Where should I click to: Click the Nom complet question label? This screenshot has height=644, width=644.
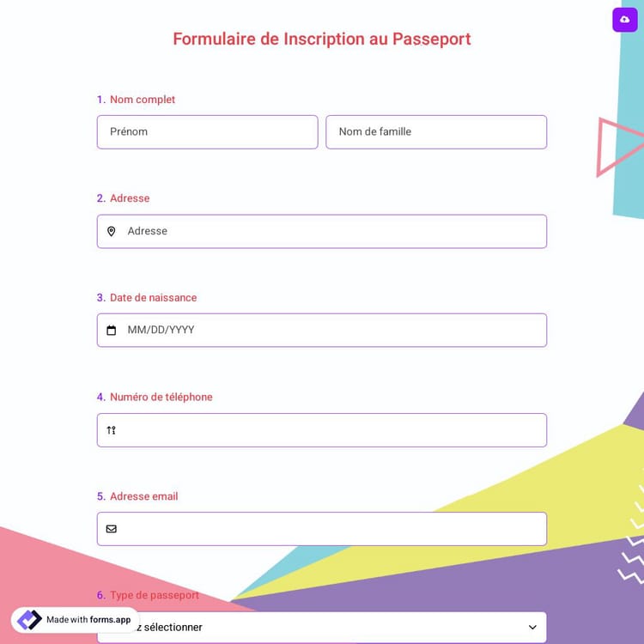point(142,100)
